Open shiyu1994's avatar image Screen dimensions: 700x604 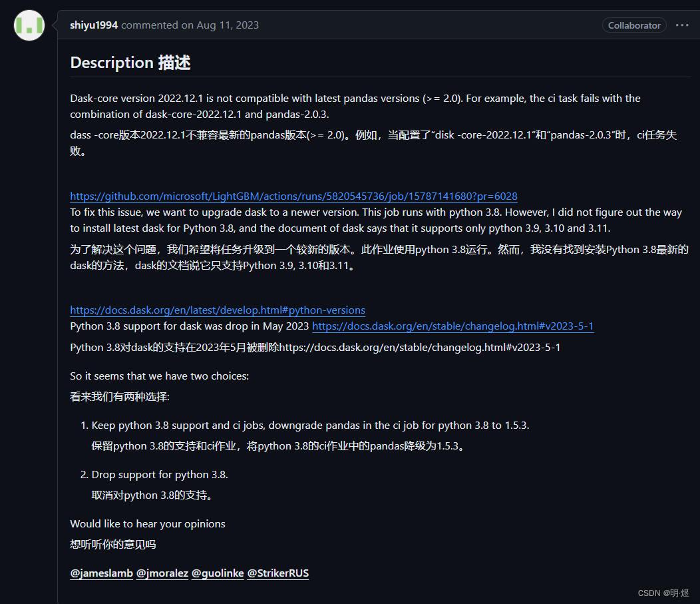pos(29,25)
